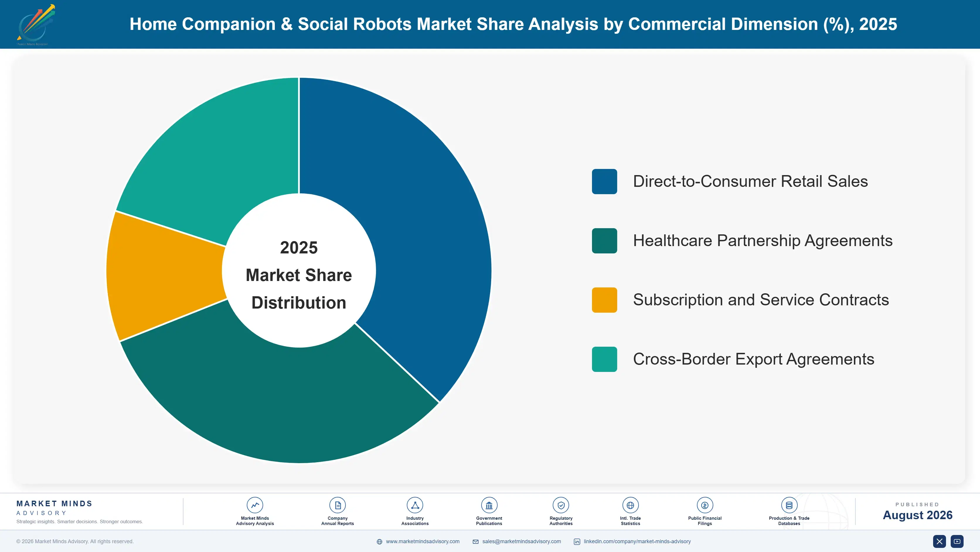The image size is (980, 552).
Task: Click the envelope icon beside sales email
Action: pyautogui.click(x=476, y=542)
